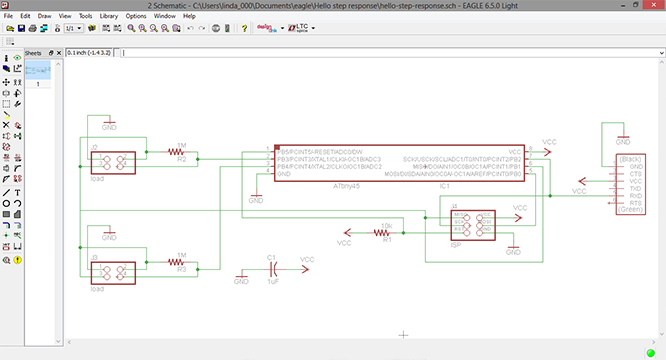
Task: Open the DesignLink tool
Action: coord(267,28)
